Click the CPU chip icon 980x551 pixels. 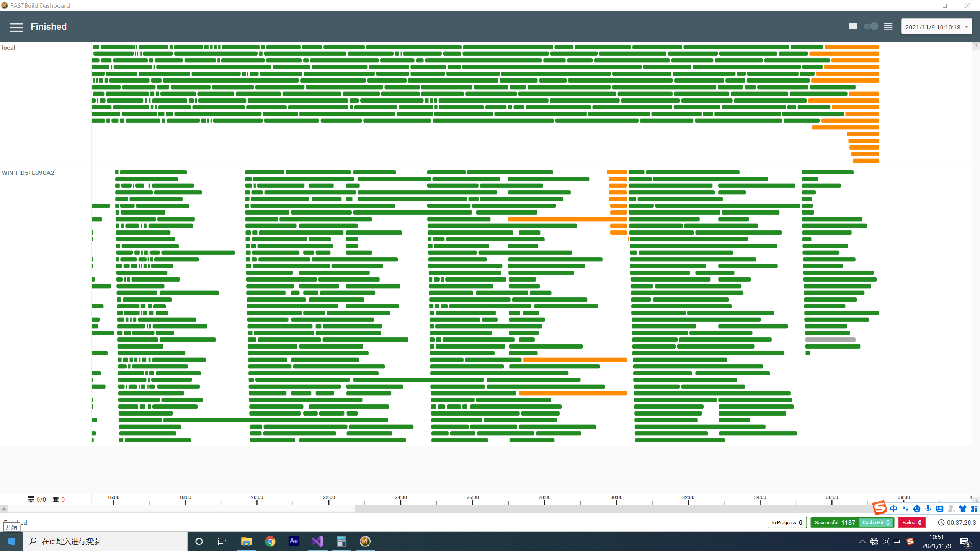point(56,499)
